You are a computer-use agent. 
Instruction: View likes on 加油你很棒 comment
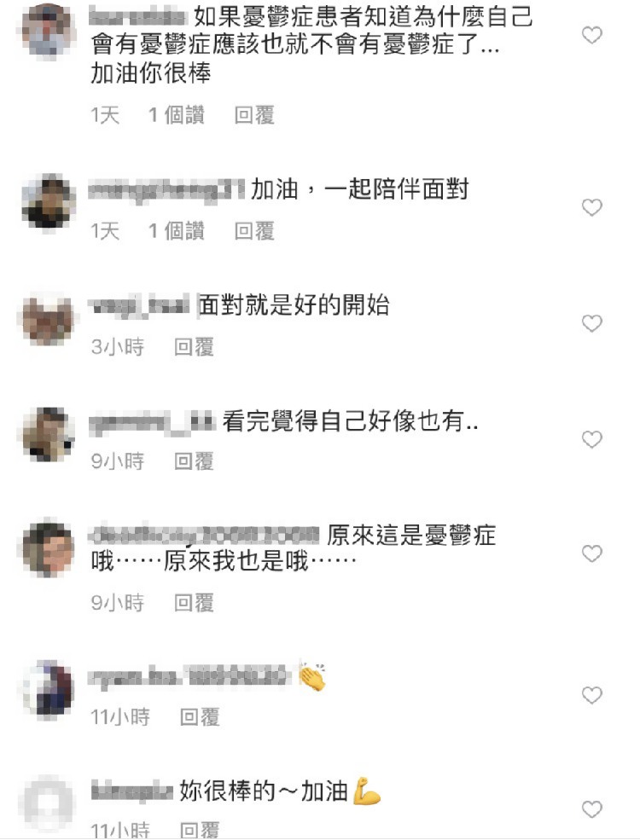177,115
